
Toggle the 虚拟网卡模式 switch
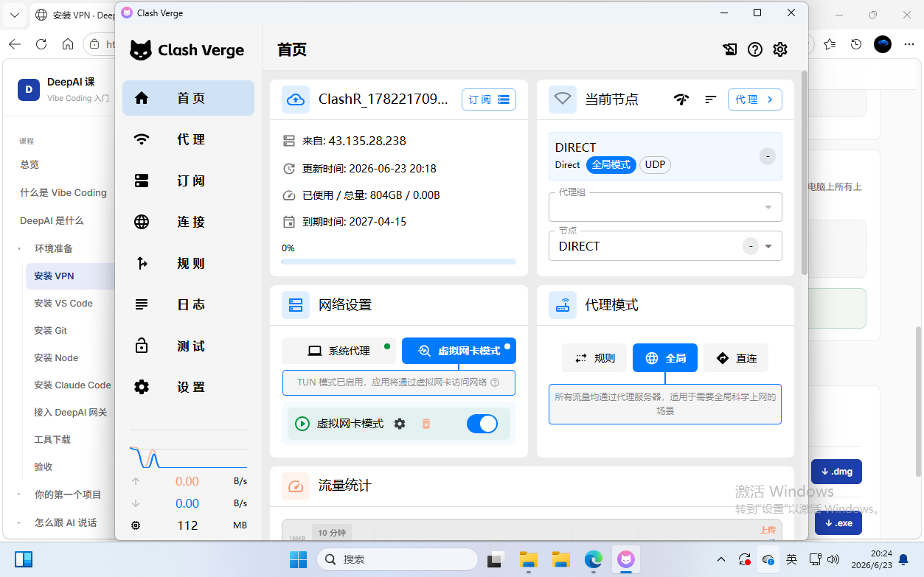click(482, 424)
